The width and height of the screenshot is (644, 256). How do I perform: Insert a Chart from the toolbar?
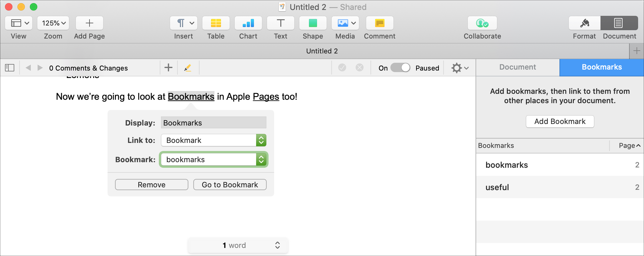[248, 23]
